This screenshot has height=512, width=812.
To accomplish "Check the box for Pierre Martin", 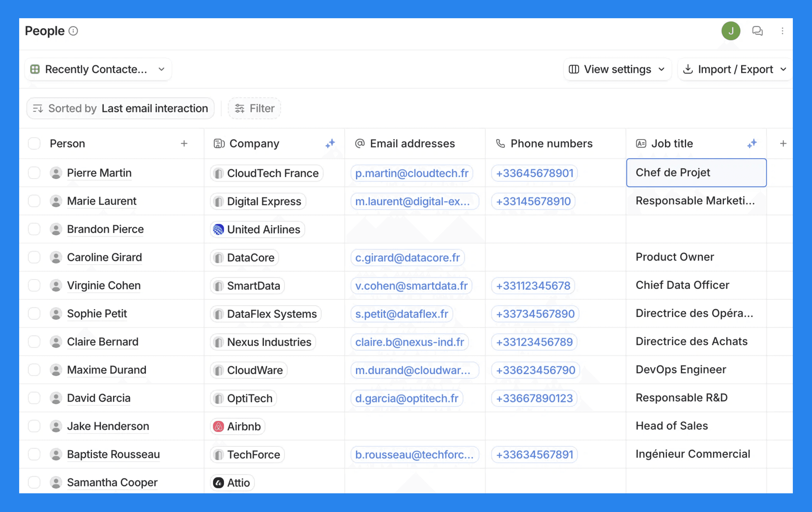I will (34, 173).
